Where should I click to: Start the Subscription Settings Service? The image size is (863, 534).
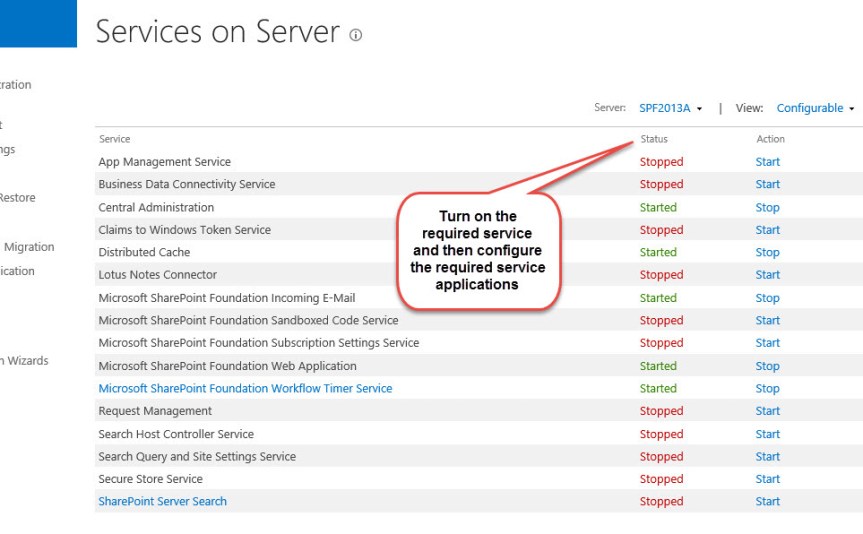click(x=767, y=343)
